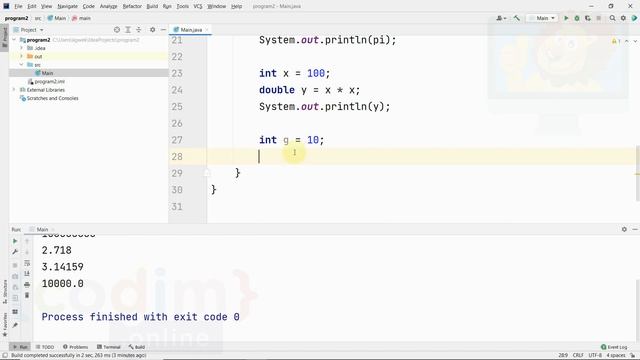
Task: Click the warning indicator in editor corner
Action: [x=616, y=41]
